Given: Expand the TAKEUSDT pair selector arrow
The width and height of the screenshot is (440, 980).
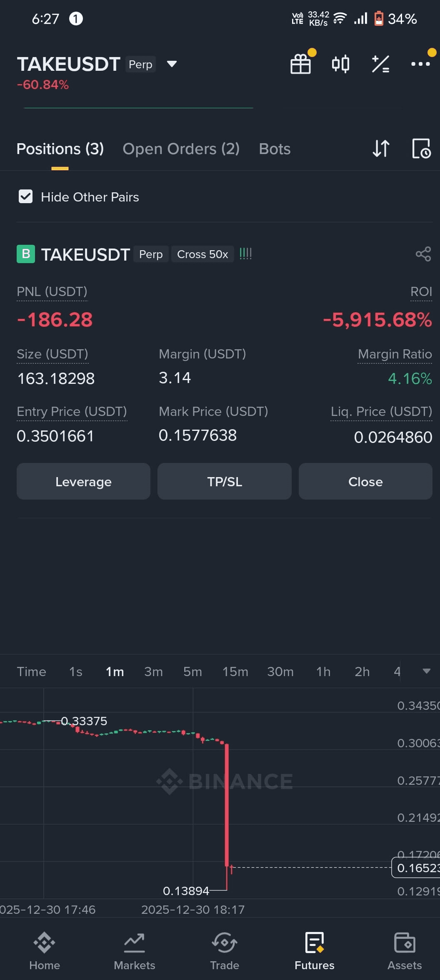Looking at the screenshot, I should pos(172,64).
